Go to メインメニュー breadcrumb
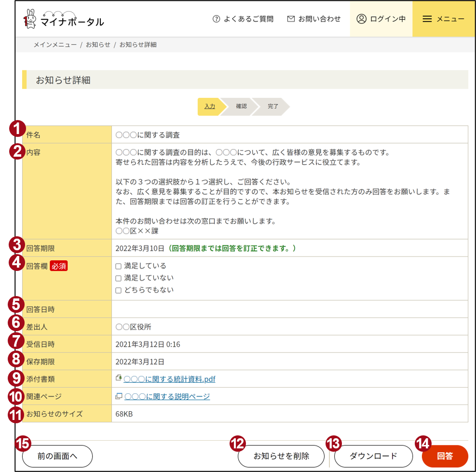The image size is (476, 472). [x=55, y=45]
